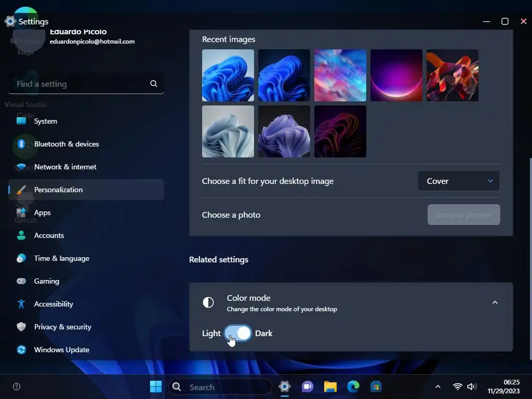532x399 pixels.
Task: Go to Windows Update
Action: tap(86, 350)
